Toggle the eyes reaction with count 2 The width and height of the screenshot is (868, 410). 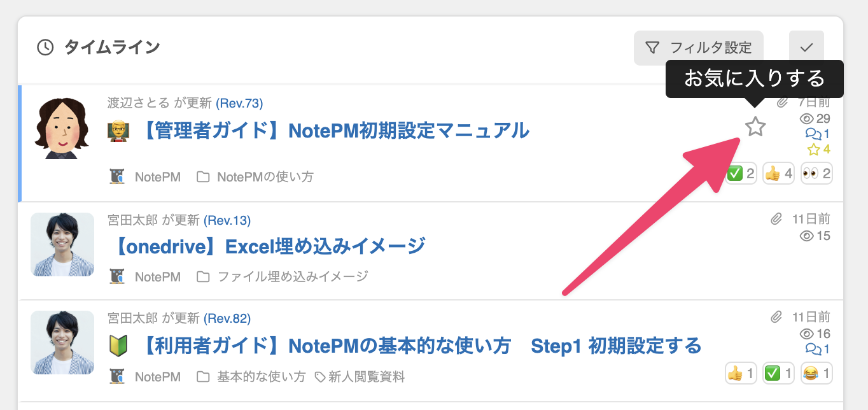pyautogui.click(x=817, y=173)
